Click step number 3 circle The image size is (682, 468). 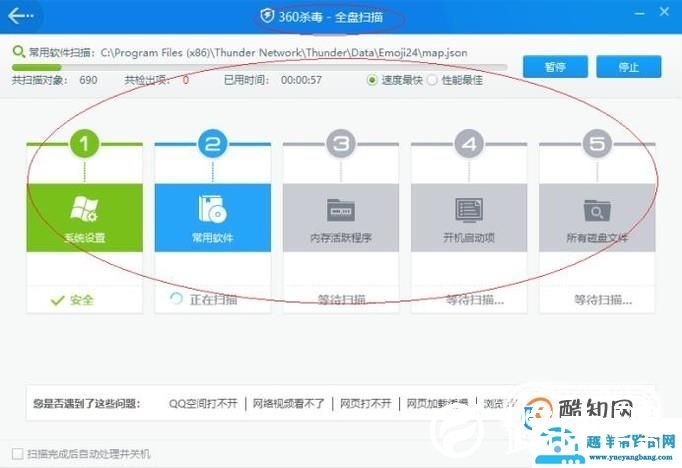[x=341, y=144]
